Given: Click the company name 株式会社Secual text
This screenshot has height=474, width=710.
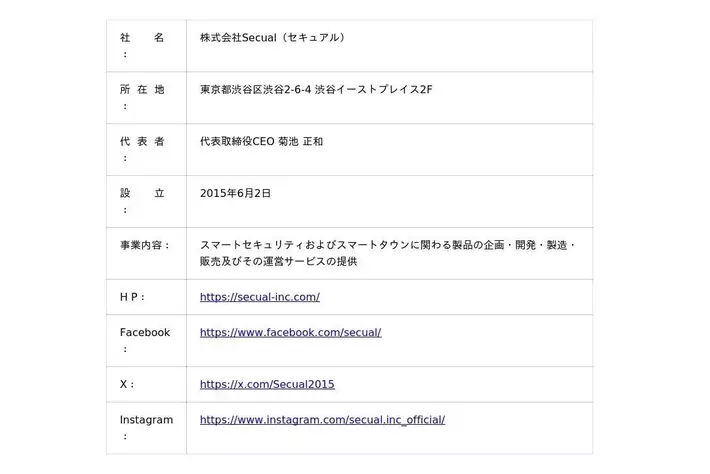Looking at the screenshot, I should [x=272, y=38].
